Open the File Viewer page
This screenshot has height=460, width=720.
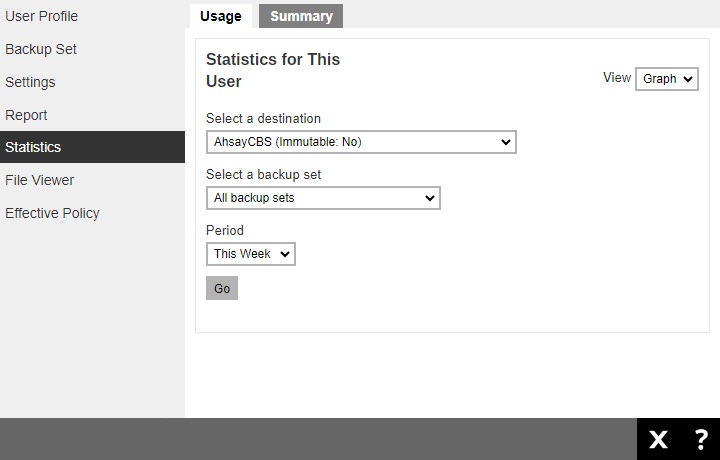click(39, 180)
